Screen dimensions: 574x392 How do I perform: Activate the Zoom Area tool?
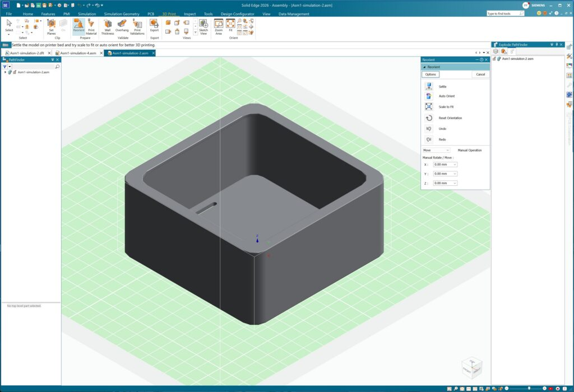219,26
